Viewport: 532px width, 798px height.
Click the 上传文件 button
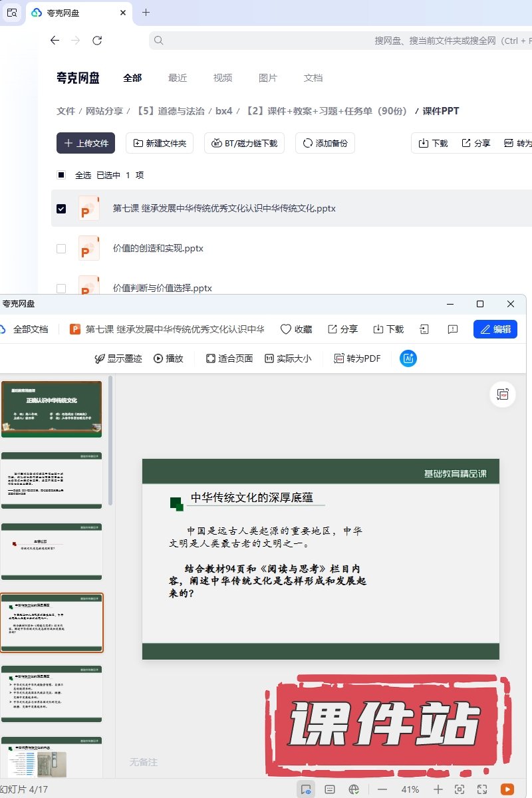pyautogui.click(x=86, y=143)
